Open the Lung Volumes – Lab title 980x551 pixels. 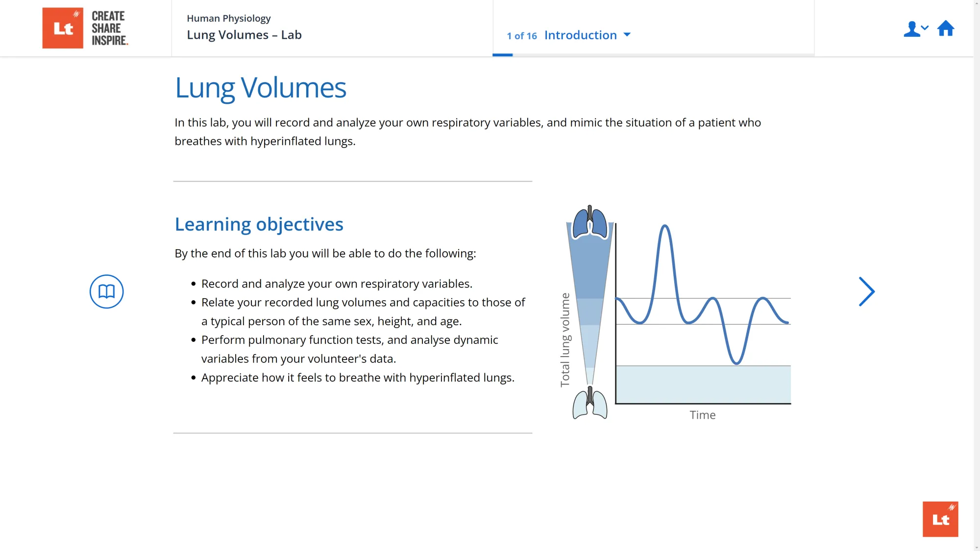(244, 35)
